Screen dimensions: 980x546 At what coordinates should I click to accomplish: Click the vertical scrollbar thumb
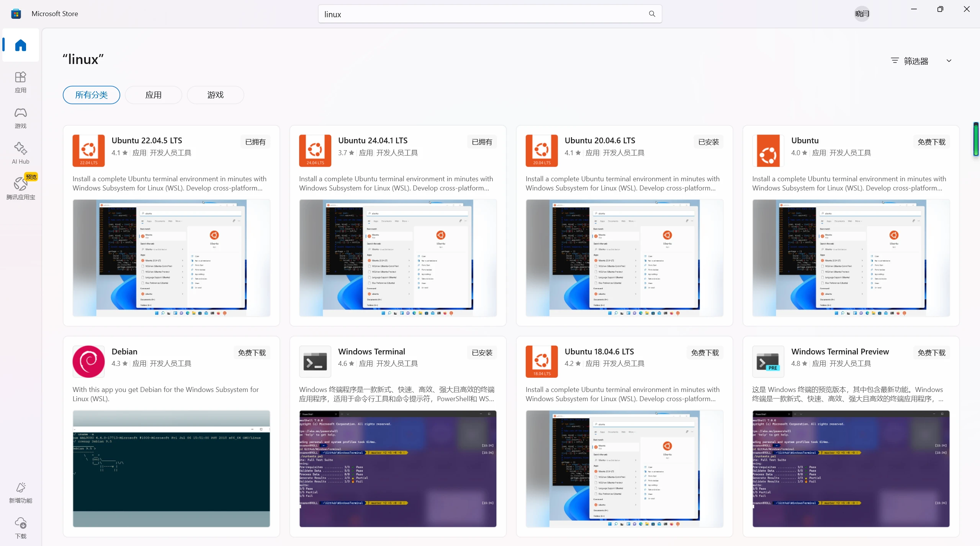click(x=976, y=139)
